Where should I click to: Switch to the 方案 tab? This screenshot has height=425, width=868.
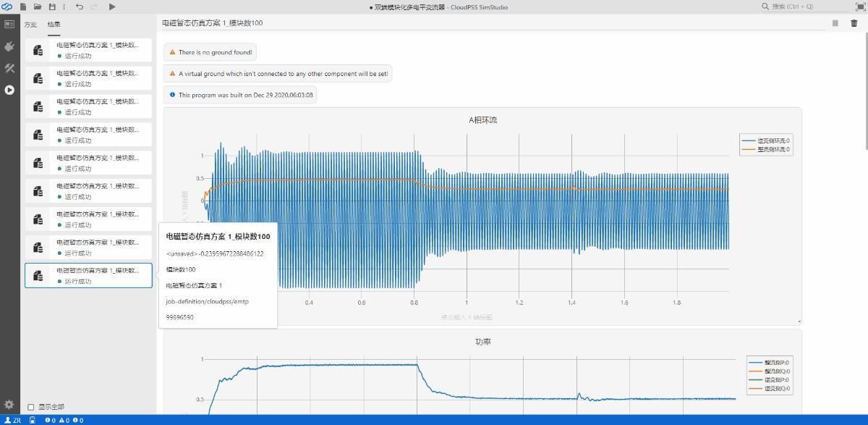(30, 23)
